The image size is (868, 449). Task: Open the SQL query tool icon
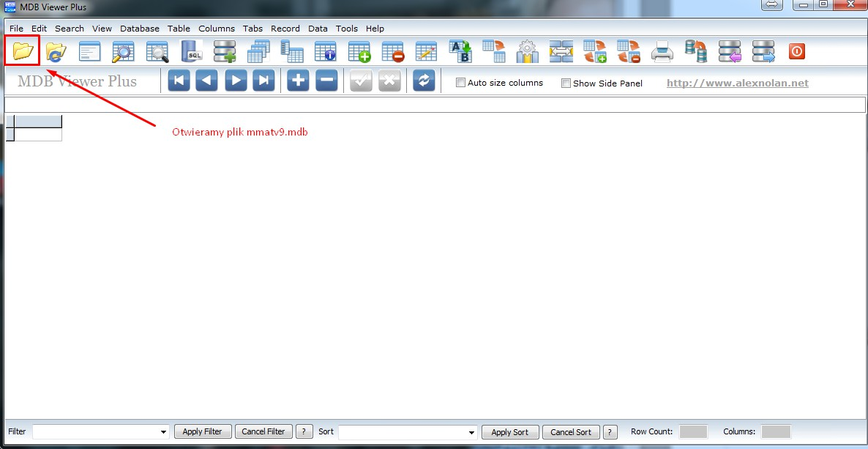pyautogui.click(x=192, y=51)
